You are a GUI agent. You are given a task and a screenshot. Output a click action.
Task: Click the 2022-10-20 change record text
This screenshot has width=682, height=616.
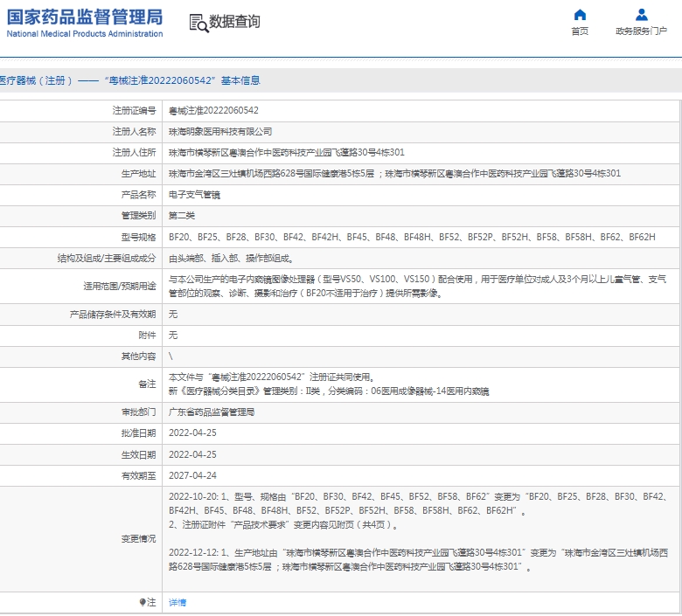(x=418, y=510)
